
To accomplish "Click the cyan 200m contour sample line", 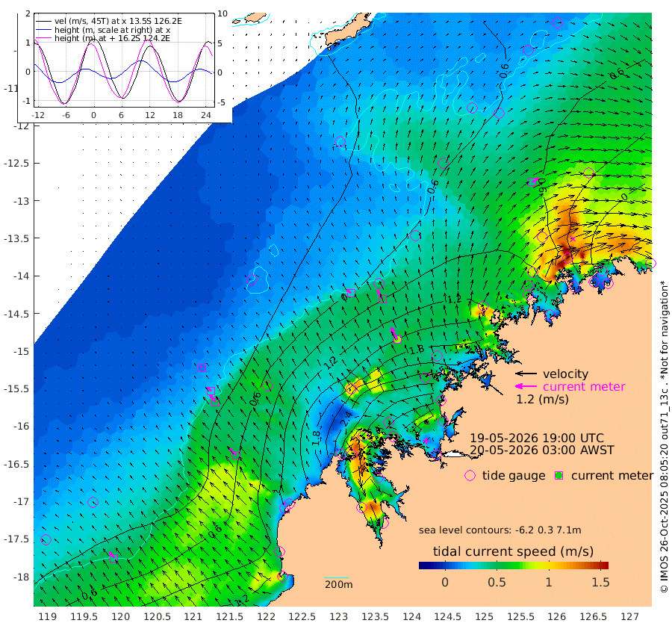I will (337, 577).
